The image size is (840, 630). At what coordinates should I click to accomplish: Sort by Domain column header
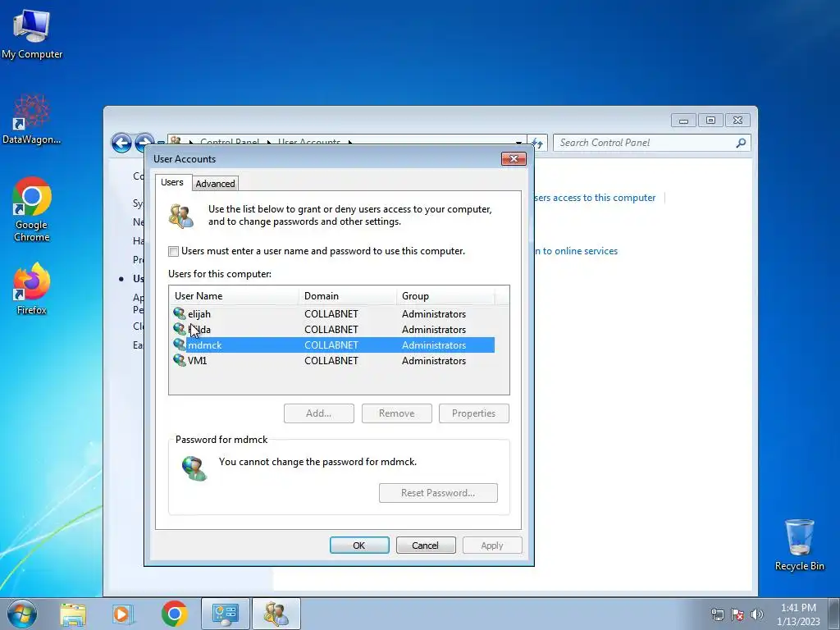(348, 295)
